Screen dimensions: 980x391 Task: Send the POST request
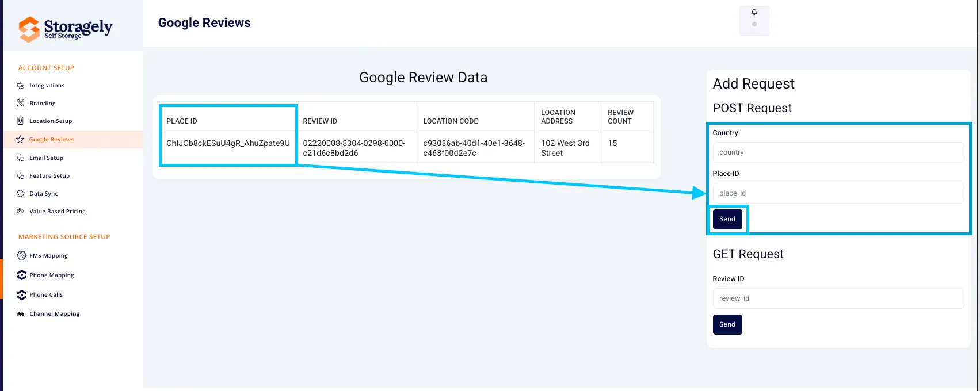727,219
